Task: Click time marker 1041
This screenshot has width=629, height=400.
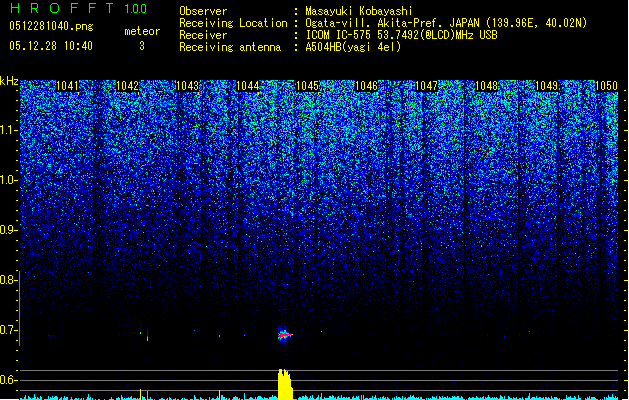Action: (67, 86)
